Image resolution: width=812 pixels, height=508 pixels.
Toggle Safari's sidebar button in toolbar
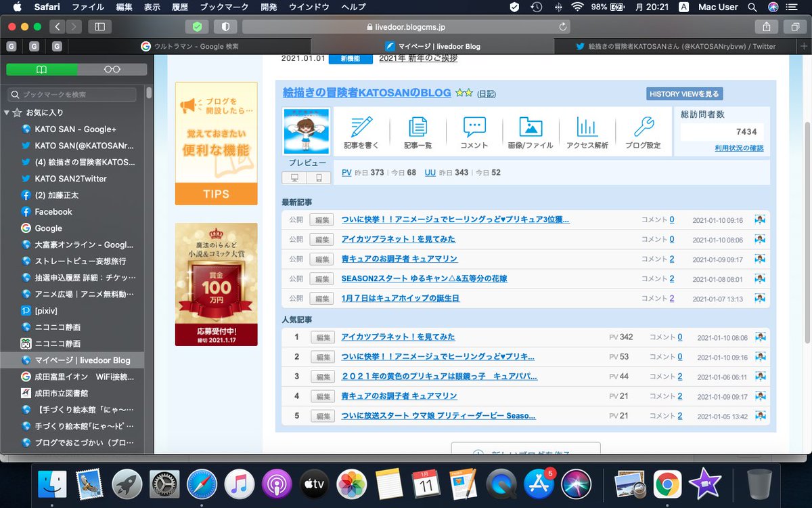pyautogui.click(x=99, y=26)
